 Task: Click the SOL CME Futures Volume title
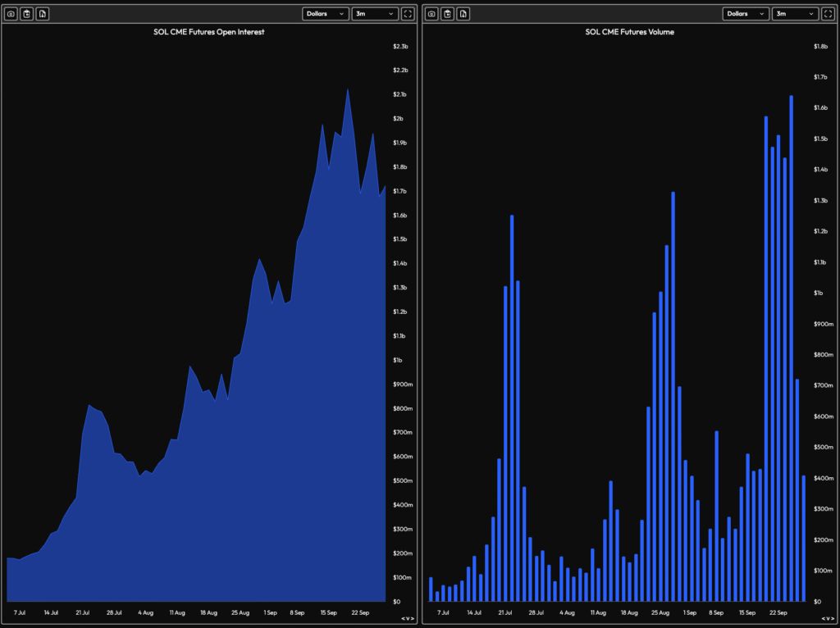click(629, 32)
